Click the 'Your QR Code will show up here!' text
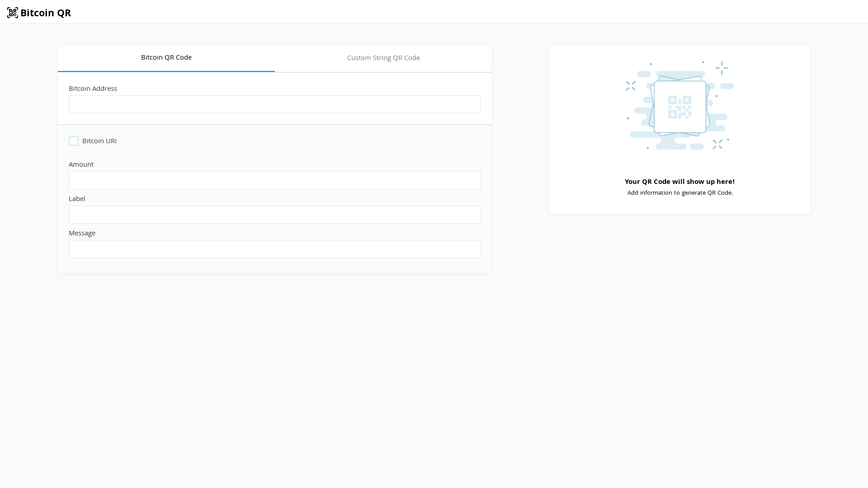This screenshot has width=868, height=488. coord(679,182)
